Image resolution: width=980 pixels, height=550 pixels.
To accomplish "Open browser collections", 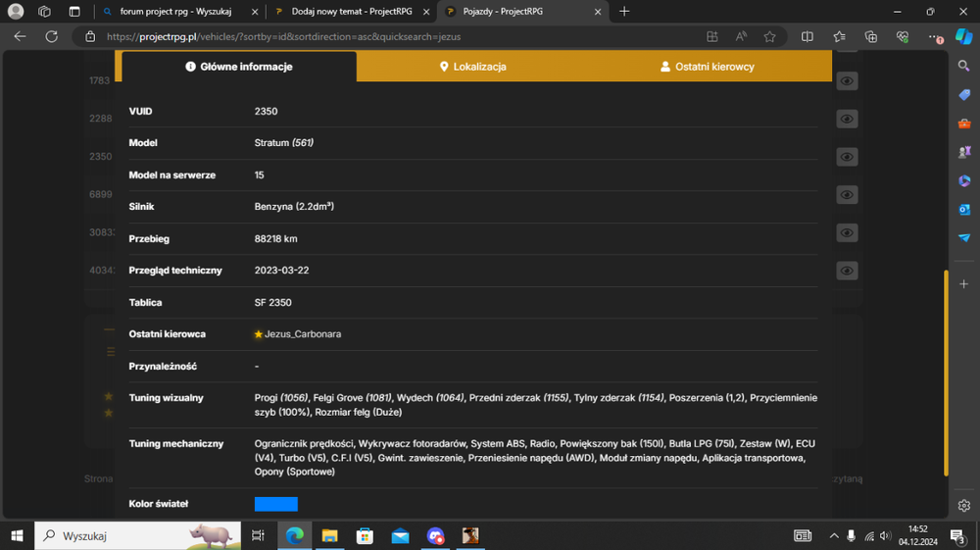I will pyautogui.click(x=870, y=37).
